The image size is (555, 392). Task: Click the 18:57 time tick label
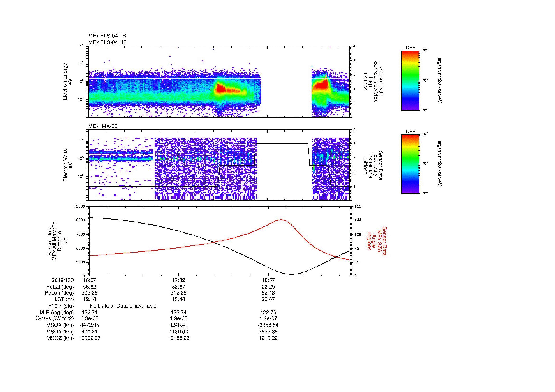click(x=268, y=280)
